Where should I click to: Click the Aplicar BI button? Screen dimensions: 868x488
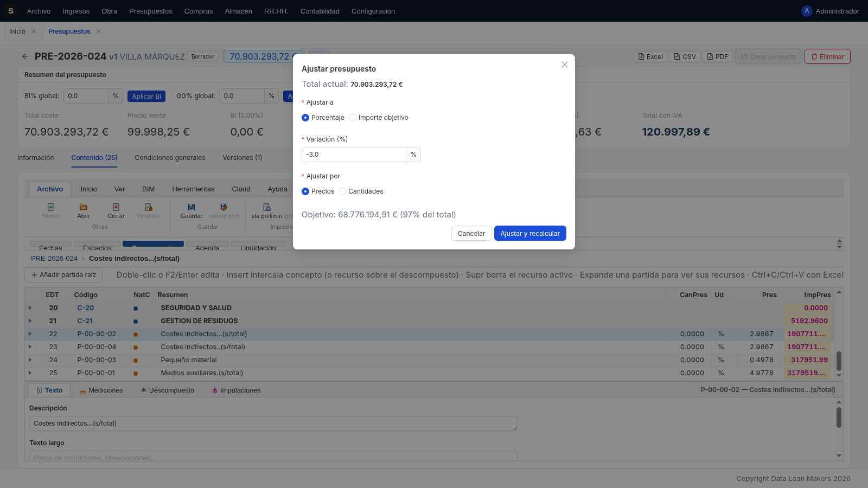click(146, 97)
